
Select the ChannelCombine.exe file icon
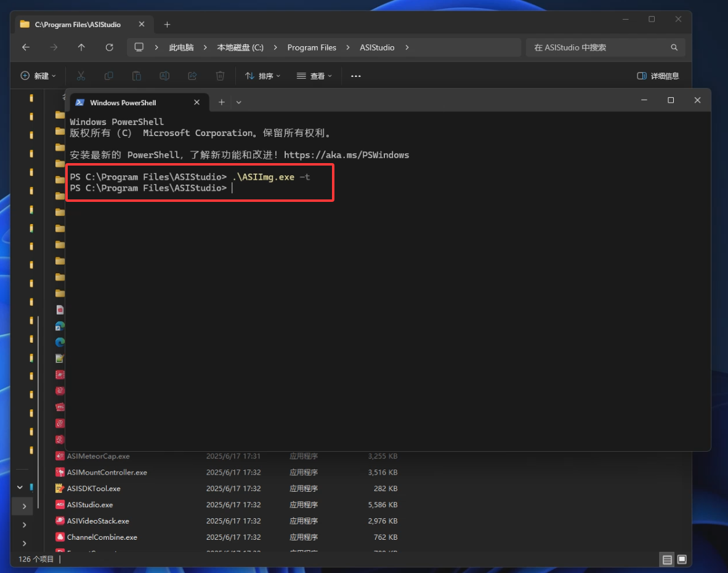coord(60,537)
